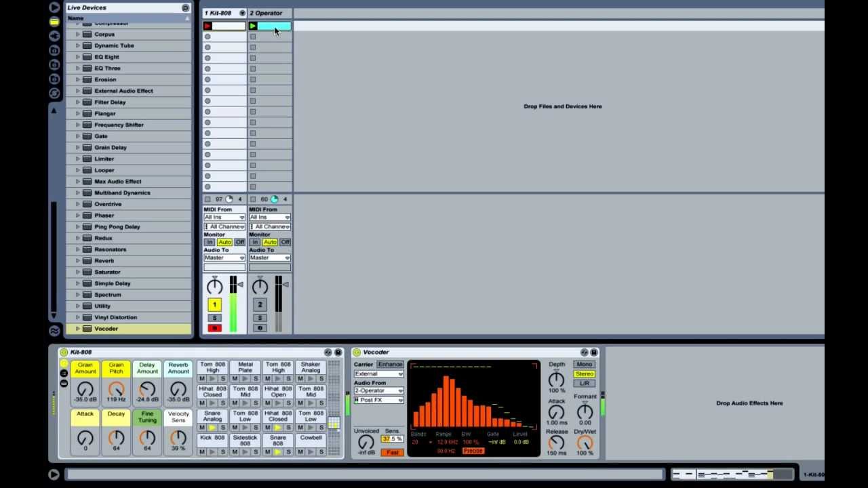
Task: Toggle the track 2 activator button
Action: click(260, 305)
